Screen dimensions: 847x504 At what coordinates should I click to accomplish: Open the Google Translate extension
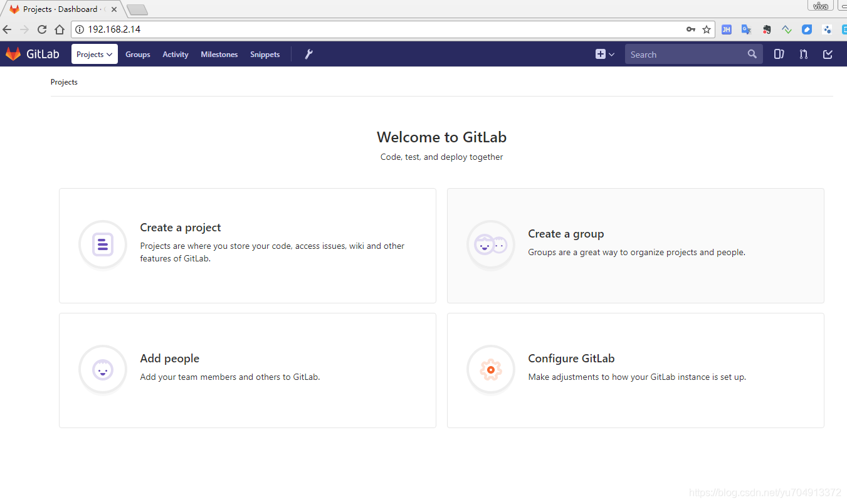[x=747, y=29]
